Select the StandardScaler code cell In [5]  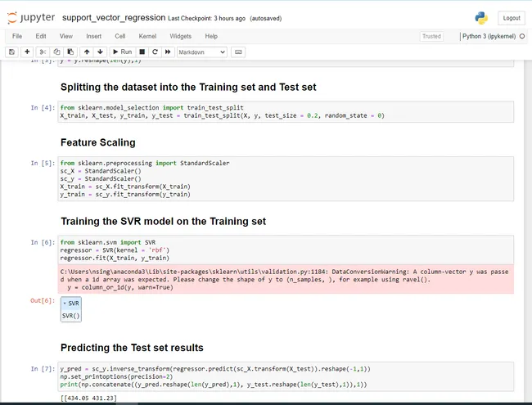[x=286, y=178]
